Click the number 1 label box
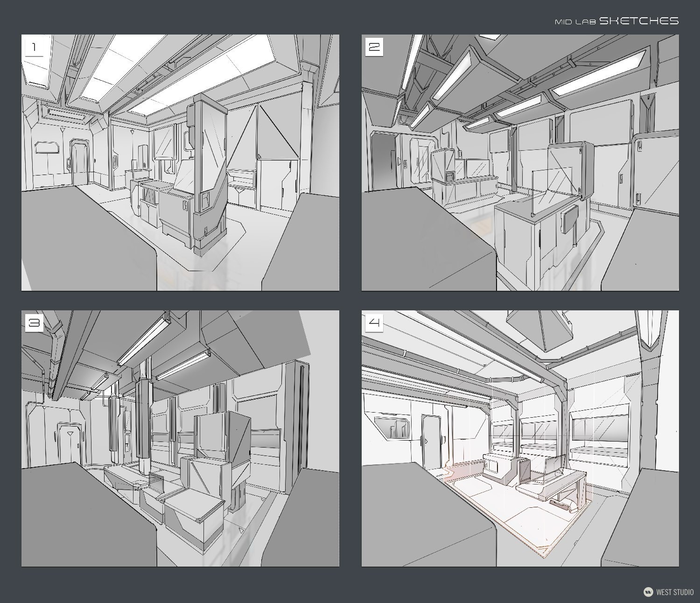The image size is (700, 603). [34, 47]
